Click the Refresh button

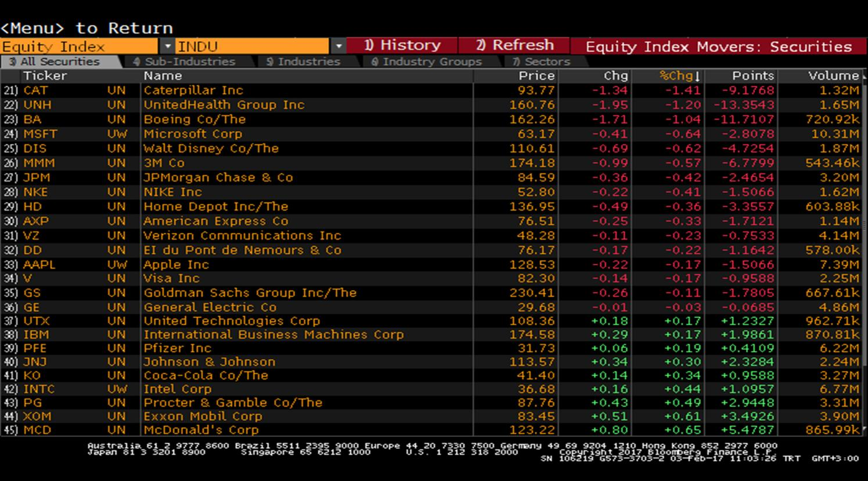(514, 45)
